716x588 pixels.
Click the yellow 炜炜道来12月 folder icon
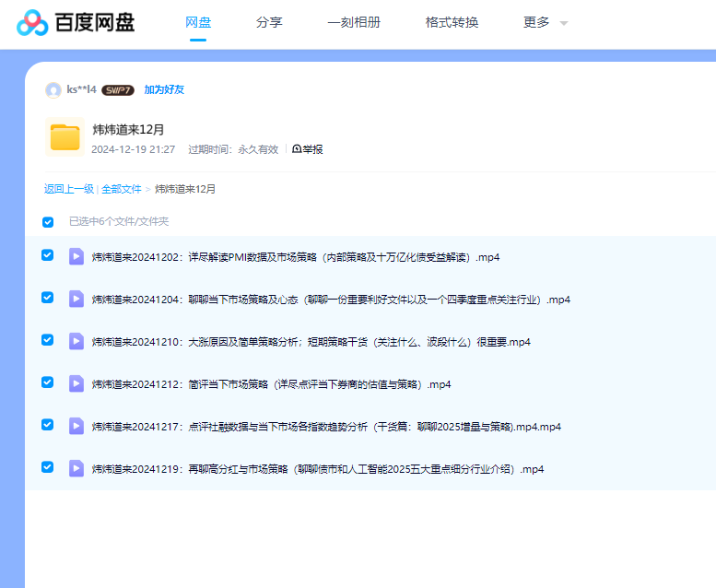click(65, 137)
